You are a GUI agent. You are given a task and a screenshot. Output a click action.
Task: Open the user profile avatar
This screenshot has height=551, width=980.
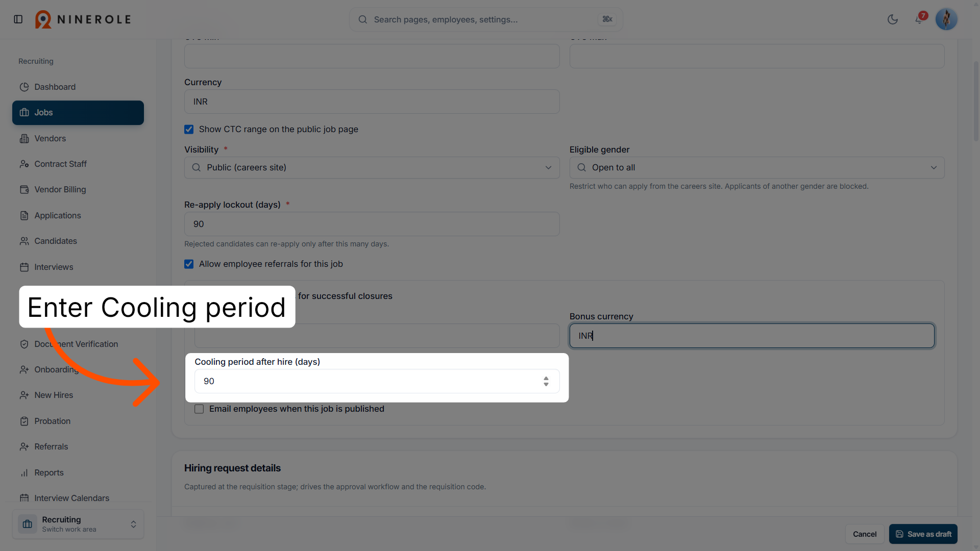pos(946,19)
